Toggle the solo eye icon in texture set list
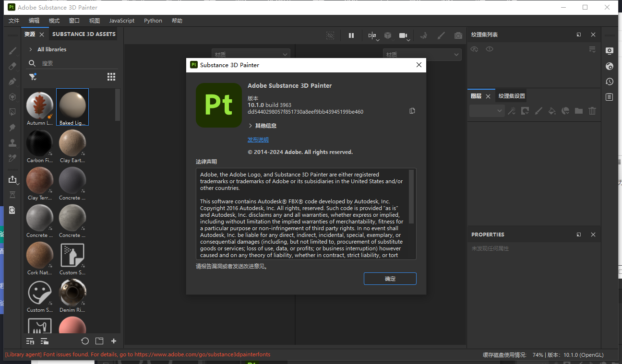Screen dimensions: 622x364 [x=489, y=49]
